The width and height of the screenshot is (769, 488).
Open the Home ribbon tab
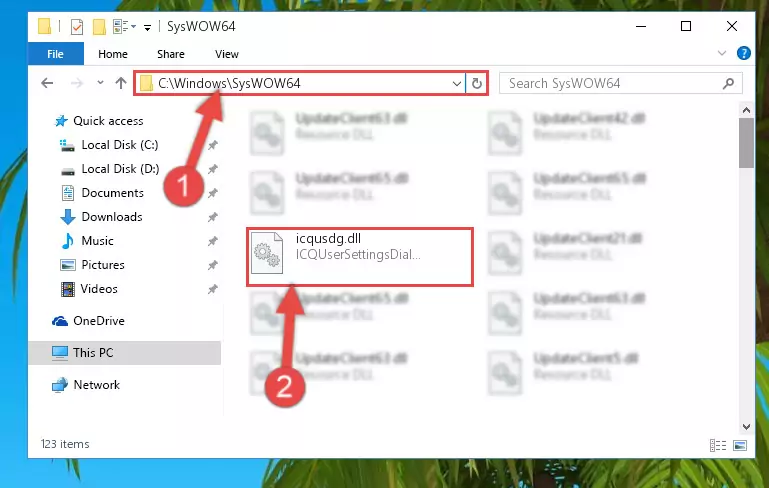[113, 54]
